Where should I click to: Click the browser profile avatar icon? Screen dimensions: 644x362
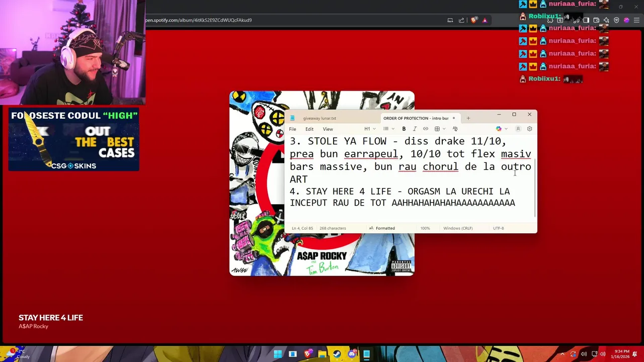click(626, 20)
